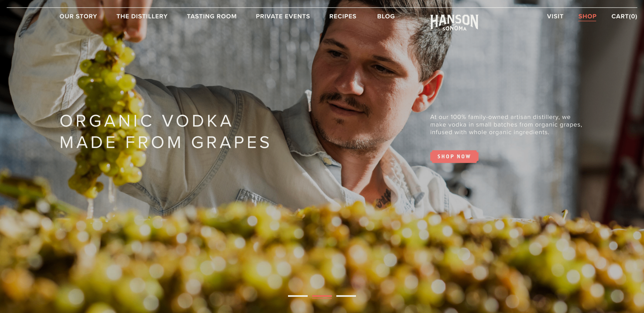Click the Visit navigation link
Viewport: 644px width, 313px height.
click(x=555, y=16)
